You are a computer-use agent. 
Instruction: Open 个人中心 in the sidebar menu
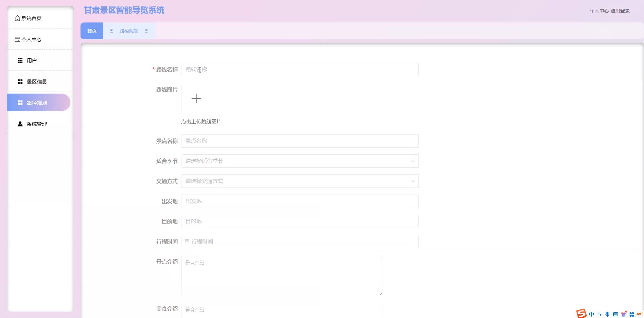[x=40, y=39]
